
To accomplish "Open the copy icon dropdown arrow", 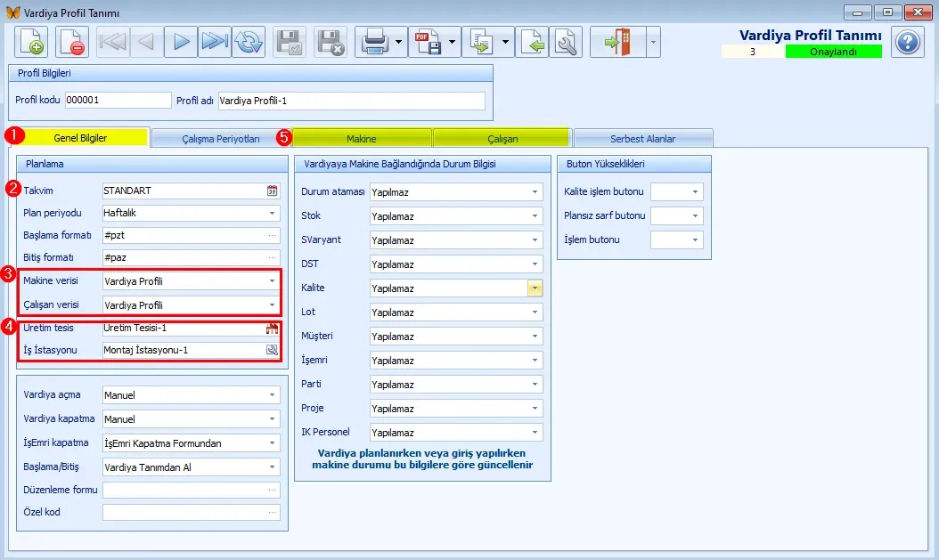I will (x=505, y=42).
